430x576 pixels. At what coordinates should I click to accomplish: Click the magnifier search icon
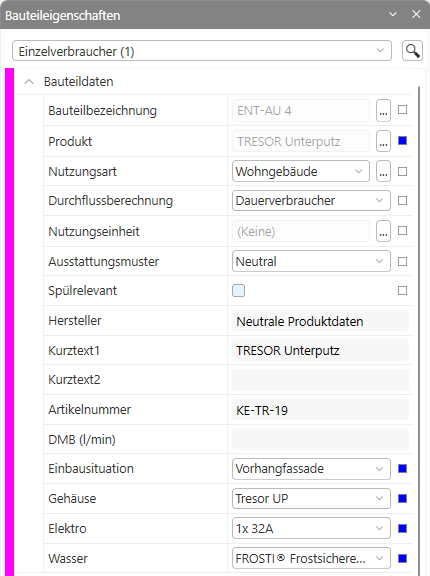click(x=412, y=51)
